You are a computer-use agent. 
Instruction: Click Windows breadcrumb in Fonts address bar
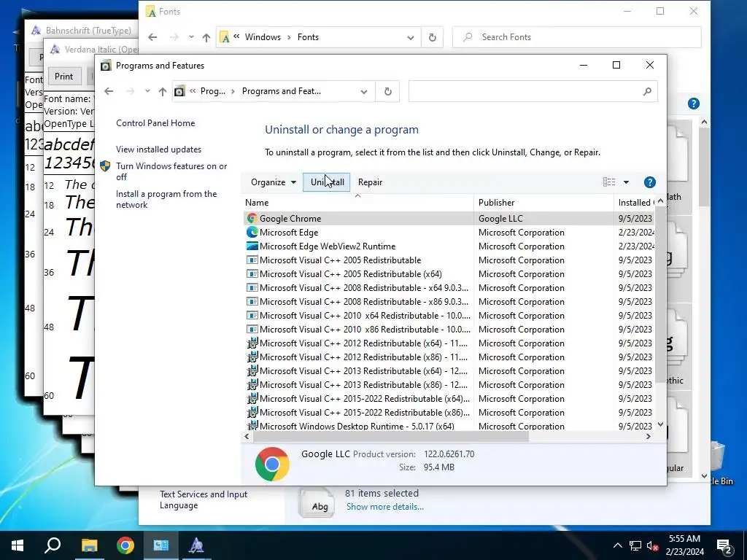click(263, 37)
